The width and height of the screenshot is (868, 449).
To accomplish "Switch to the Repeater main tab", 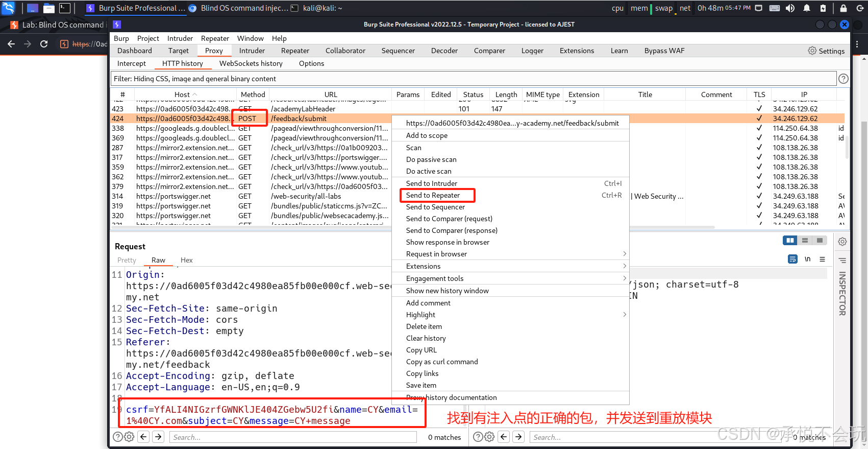I will click(295, 51).
